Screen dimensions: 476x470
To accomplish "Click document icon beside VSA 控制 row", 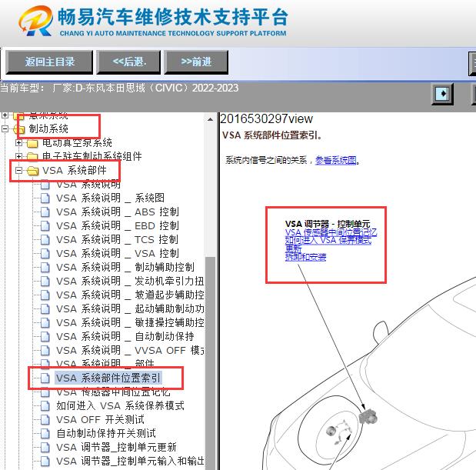I will pyautogui.click(x=45, y=254).
